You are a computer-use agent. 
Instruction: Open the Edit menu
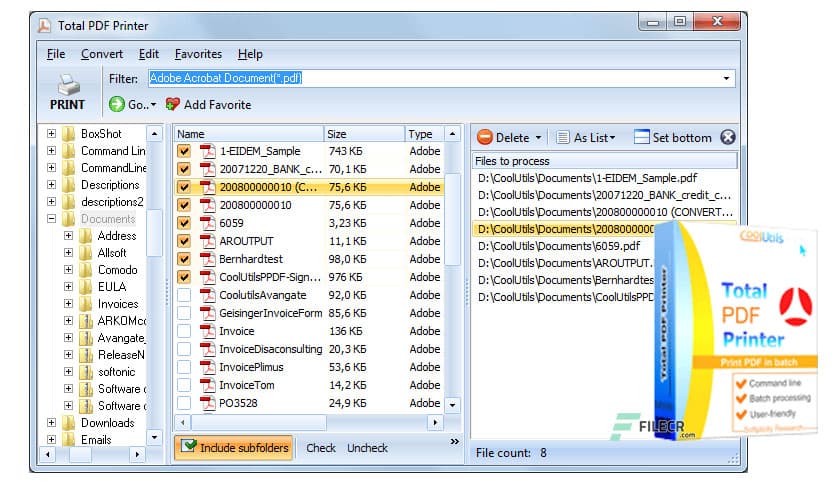point(149,54)
